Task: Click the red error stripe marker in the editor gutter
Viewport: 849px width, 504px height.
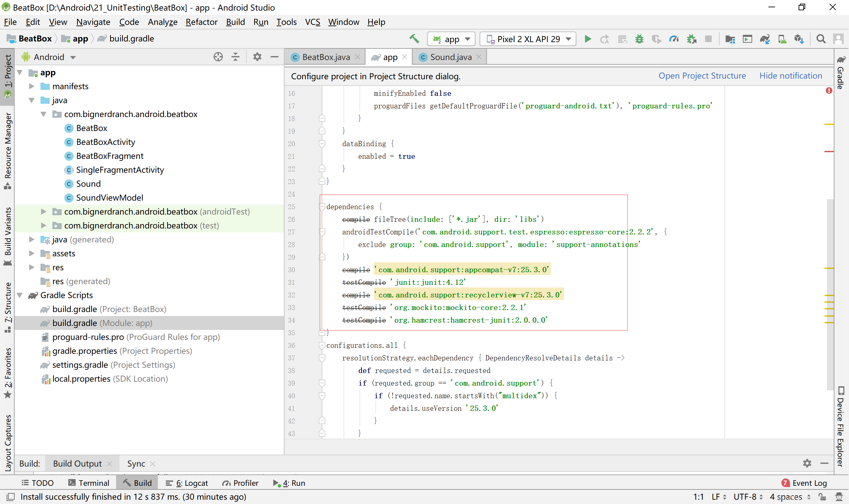Action: click(829, 152)
